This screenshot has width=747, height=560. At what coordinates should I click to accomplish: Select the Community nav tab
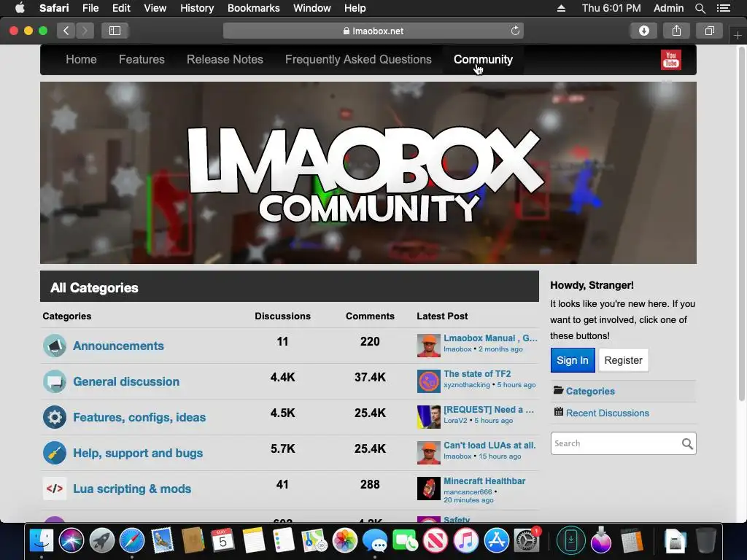point(483,60)
